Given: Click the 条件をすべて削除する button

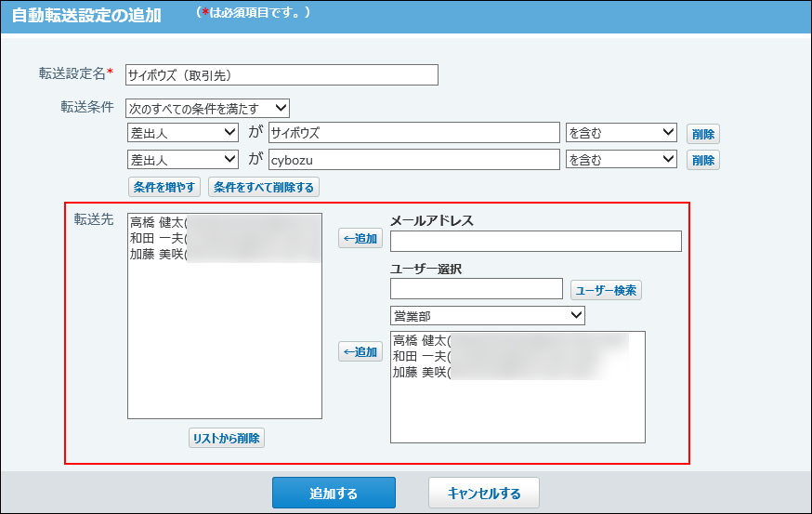Looking at the screenshot, I should coord(264,187).
